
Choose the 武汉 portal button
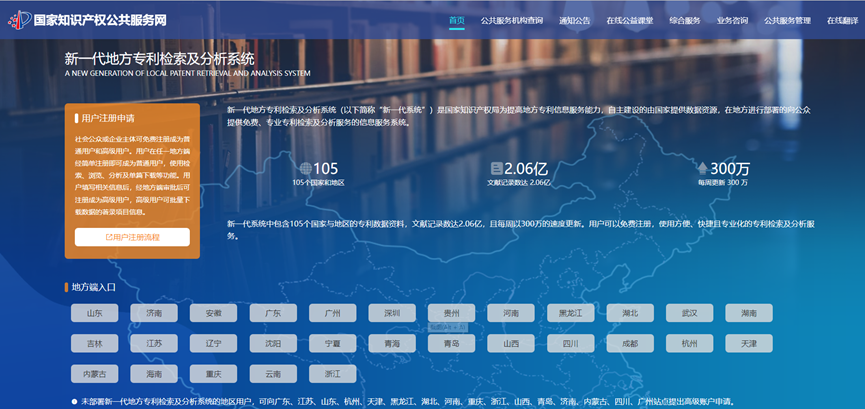690,313
